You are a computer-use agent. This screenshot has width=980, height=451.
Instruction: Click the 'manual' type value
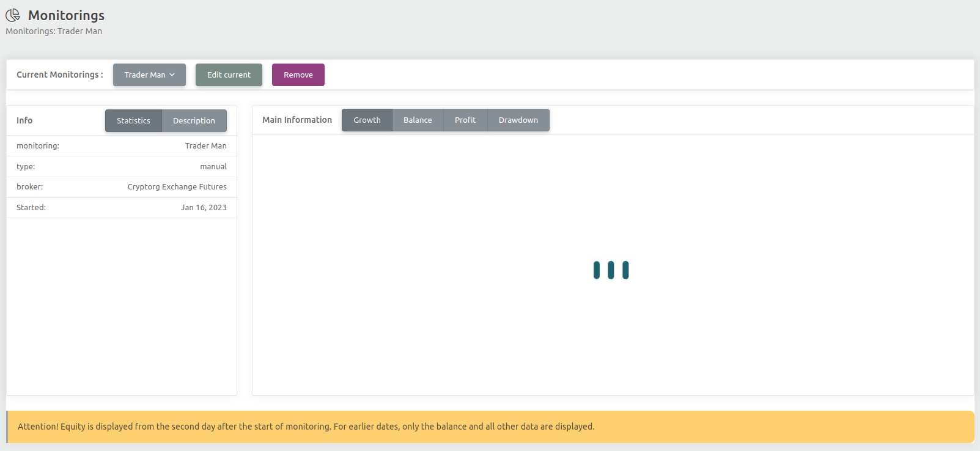click(x=213, y=166)
